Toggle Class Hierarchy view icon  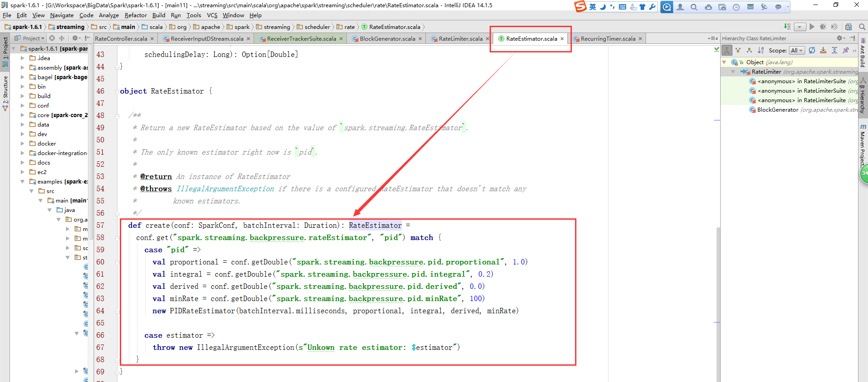point(727,50)
